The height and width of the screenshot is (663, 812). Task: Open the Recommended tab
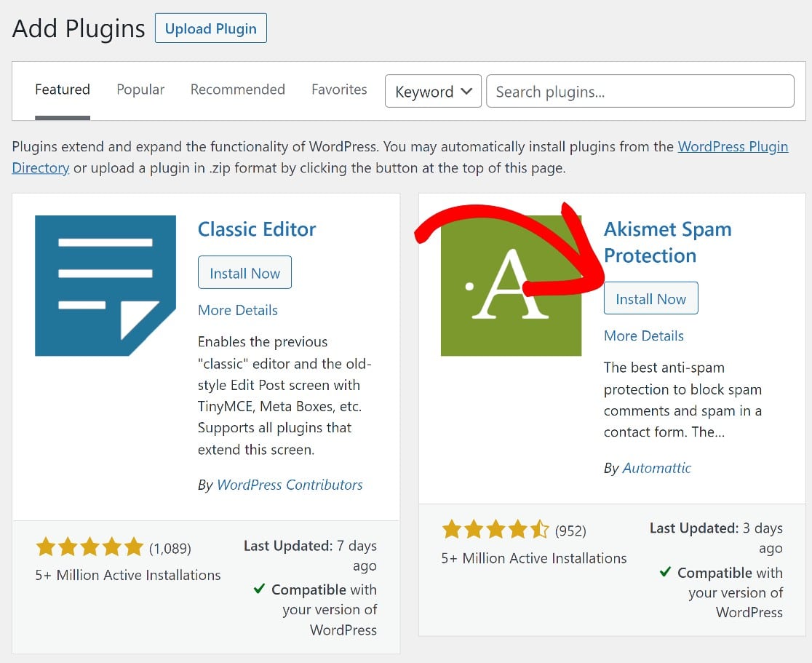pos(238,90)
